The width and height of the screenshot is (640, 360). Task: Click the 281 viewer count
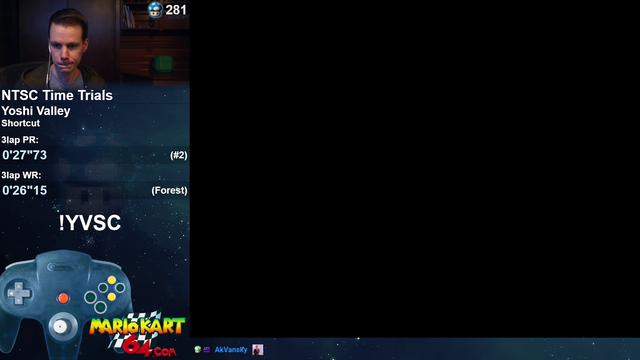pos(176,10)
